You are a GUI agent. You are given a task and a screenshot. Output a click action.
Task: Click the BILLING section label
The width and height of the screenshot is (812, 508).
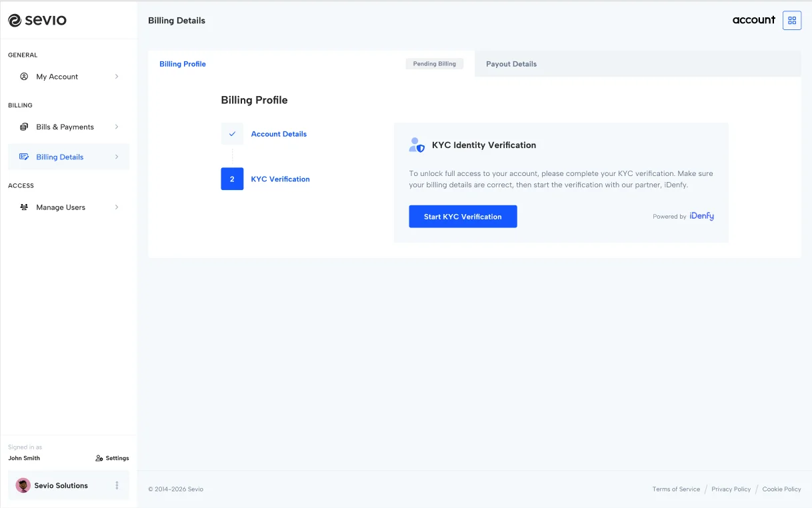tap(20, 105)
